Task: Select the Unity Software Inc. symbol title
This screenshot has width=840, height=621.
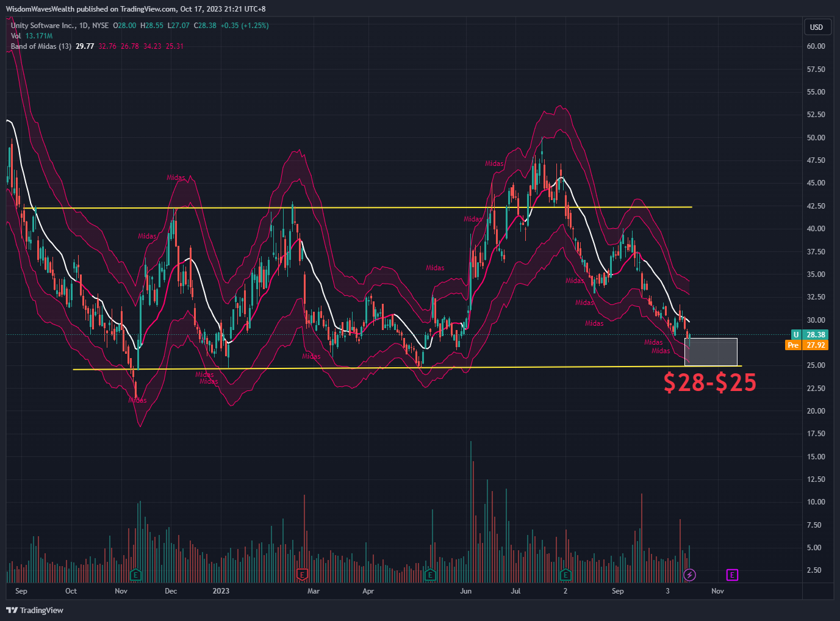Action: point(43,26)
